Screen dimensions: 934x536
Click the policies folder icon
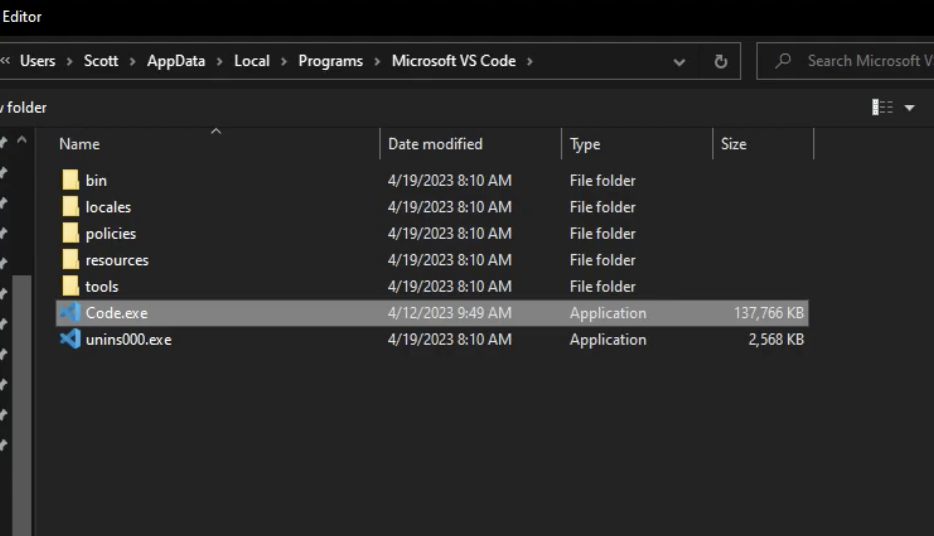[70, 233]
